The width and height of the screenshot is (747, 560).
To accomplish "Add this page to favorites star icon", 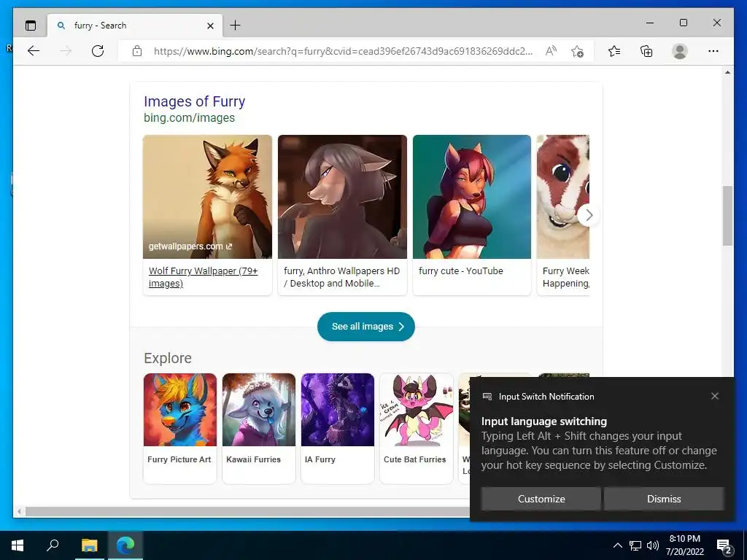I will click(x=578, y=51).
